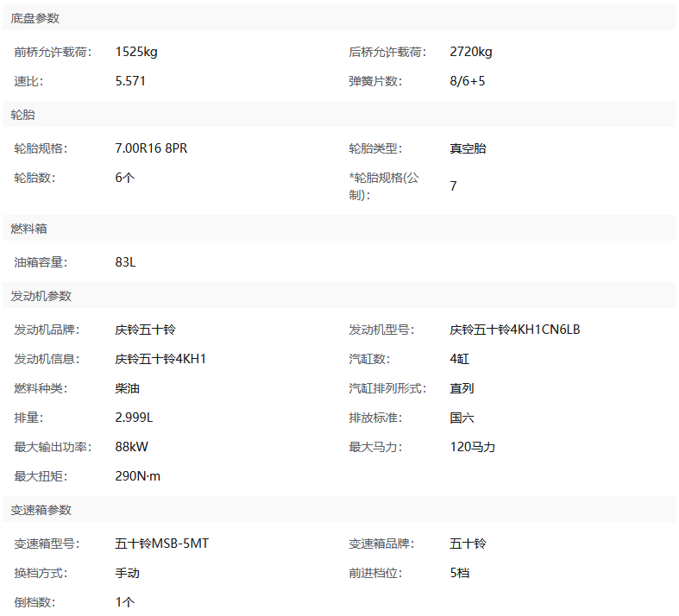Click the engine info value 庆铃五十铃4KH1
Screen dimensions: 679x616
(160, 359)
